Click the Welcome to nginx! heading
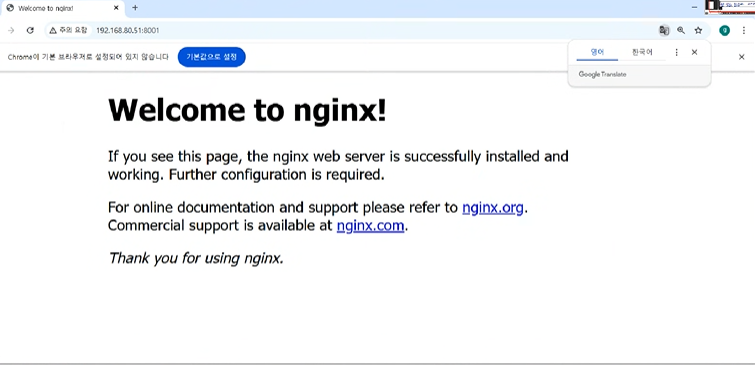Viewport: 755px width, 365px height. point(247,110)
